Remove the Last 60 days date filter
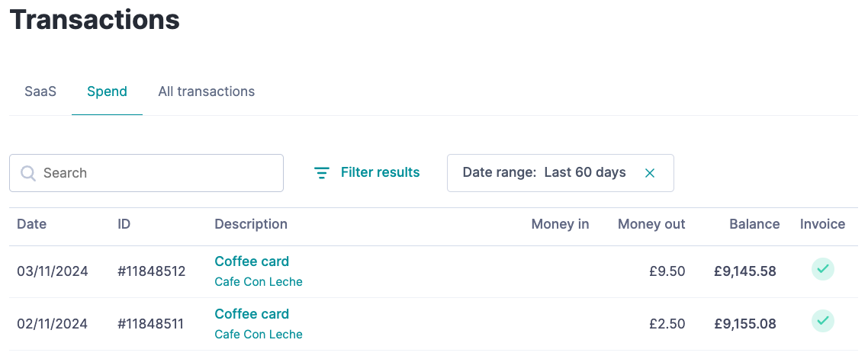Image resolution: width=868 pixels, height=359 pixels. [x=650, y=173]
